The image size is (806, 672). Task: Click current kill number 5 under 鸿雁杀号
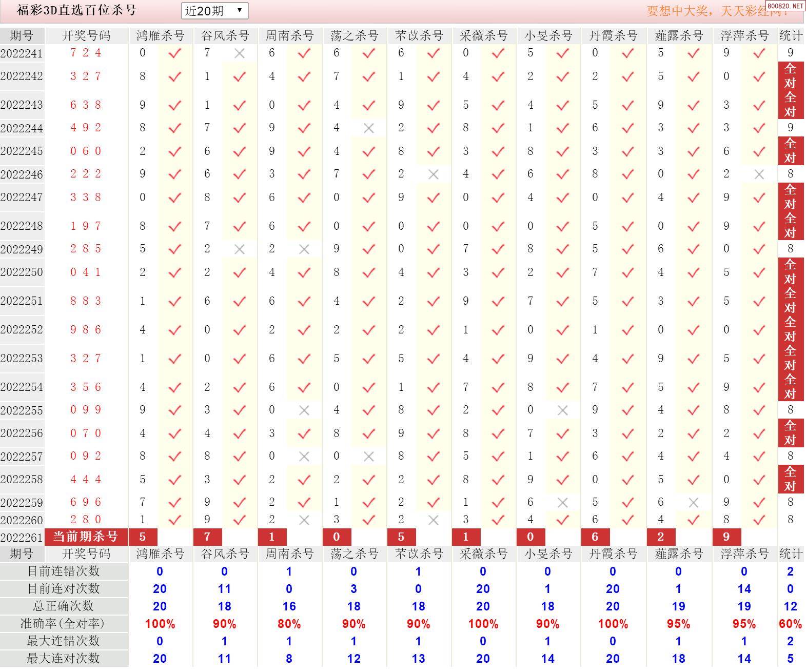(x=143, y=537)
